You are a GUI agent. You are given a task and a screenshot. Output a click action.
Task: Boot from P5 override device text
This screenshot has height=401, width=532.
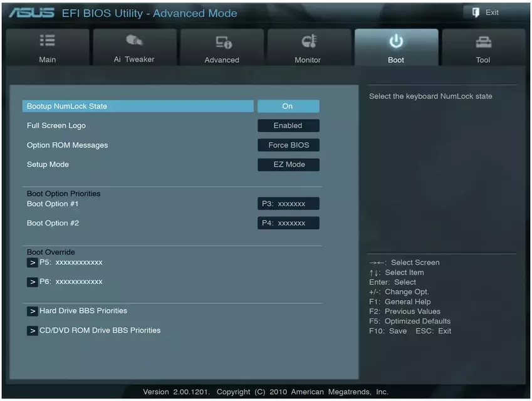coord(71,263)
